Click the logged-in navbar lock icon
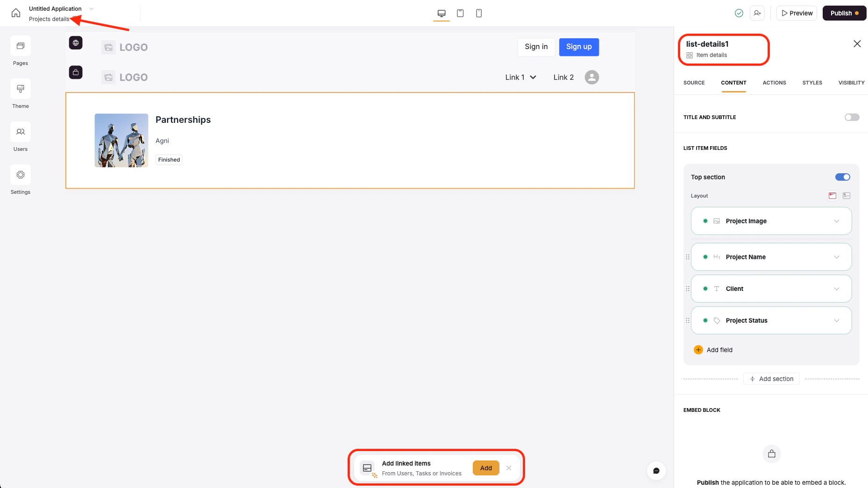 pyautogui.click(x=76, y=72)
